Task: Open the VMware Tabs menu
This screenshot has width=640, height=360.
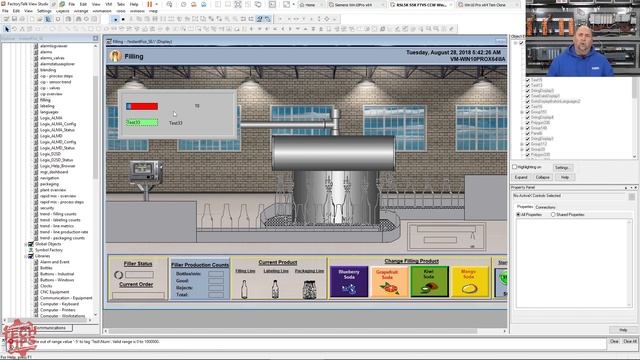Action: [x=121, y=4]
